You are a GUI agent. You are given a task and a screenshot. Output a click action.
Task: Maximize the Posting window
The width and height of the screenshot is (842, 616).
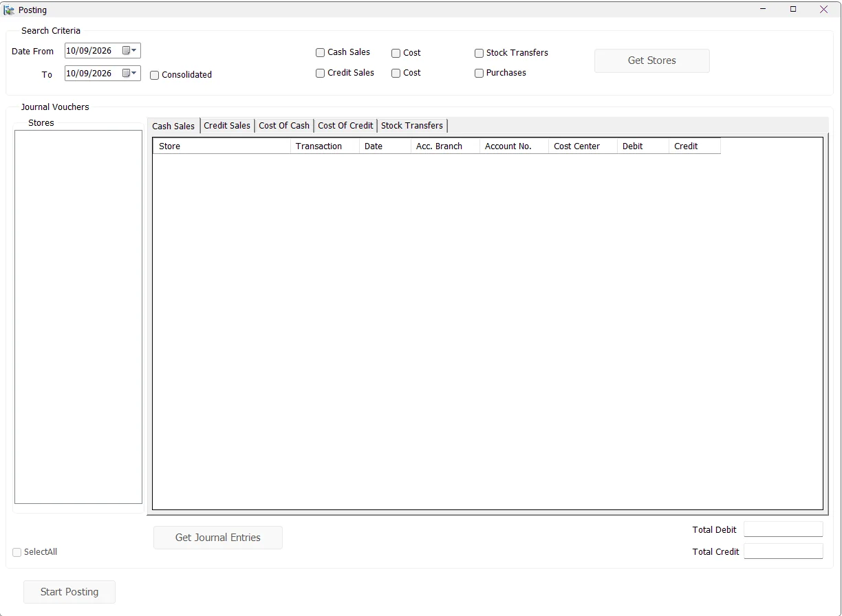coord(793,10)
